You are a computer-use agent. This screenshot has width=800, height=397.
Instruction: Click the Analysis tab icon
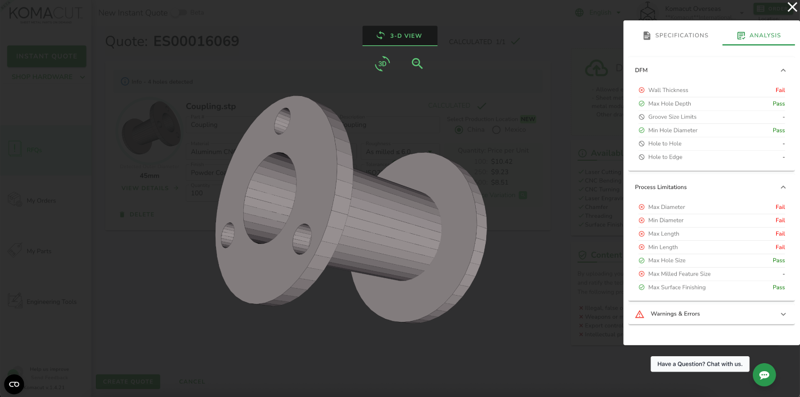click(741, 36)
